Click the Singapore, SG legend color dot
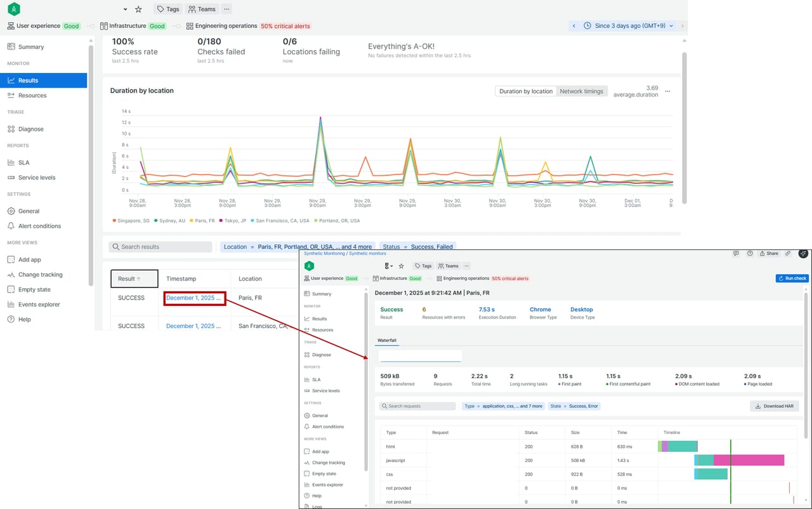Image resolution: width=812 pixels, height=509 pixels. click(114, 221)
